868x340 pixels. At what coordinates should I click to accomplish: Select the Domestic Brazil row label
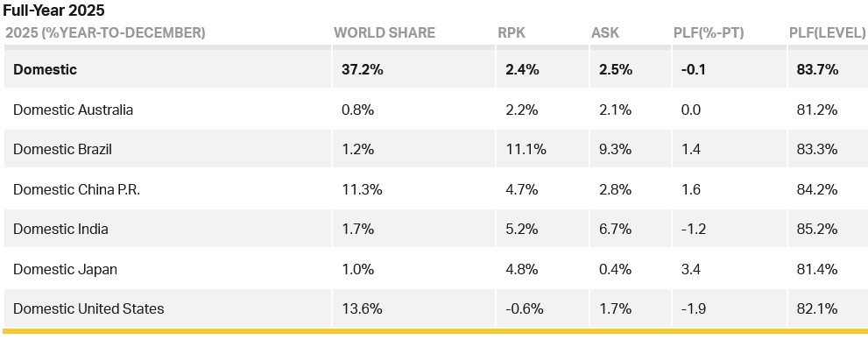pos(62,150)
